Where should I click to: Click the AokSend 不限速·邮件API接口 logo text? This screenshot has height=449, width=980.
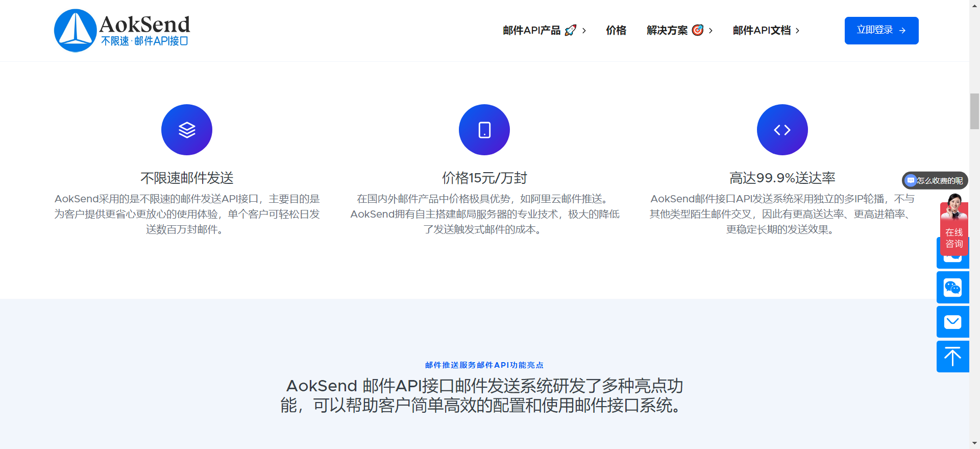[x=144, y=31]
